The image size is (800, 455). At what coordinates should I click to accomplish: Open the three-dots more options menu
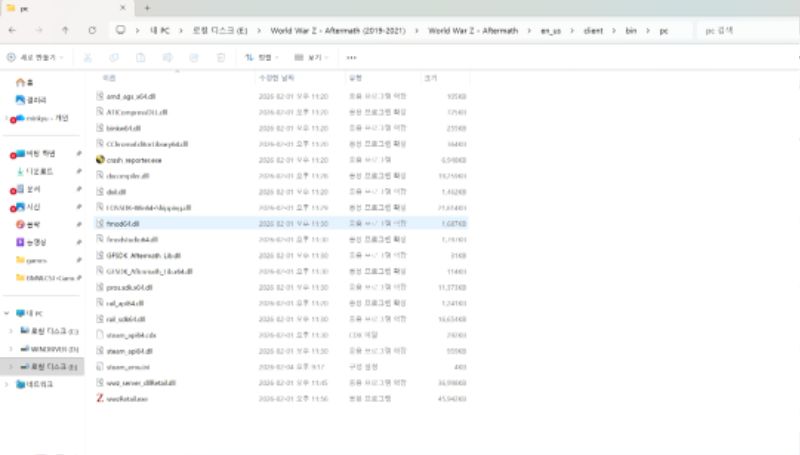[x=351, y=57]
